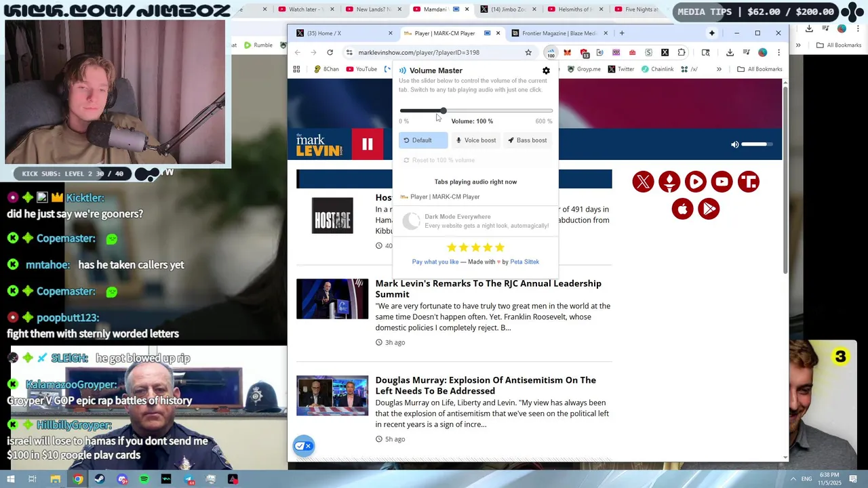868x488 pixels.
Task: Open the YouTube round icon on Levin site
Action: coord(722,182)
